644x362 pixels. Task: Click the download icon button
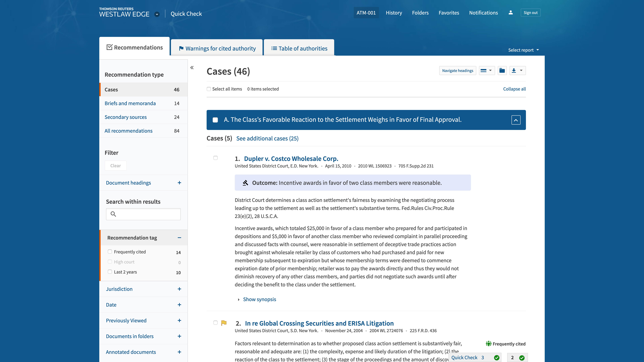(x=514, y=71)
